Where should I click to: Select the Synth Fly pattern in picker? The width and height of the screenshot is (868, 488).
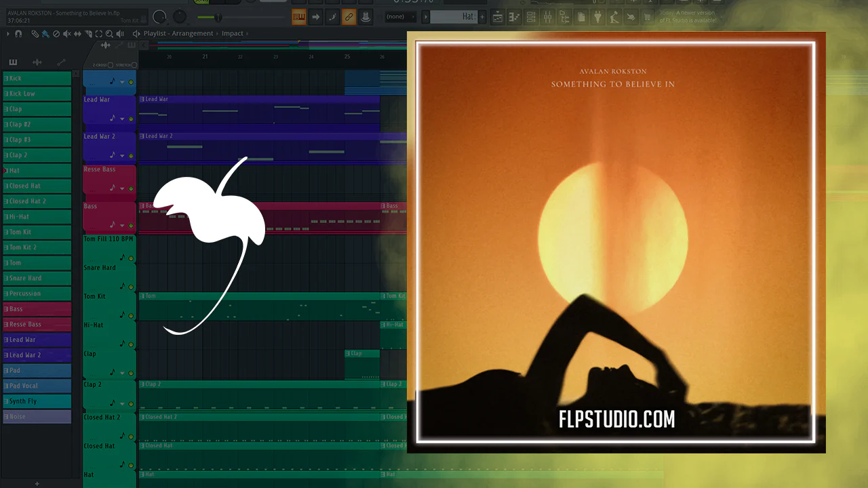pos(37,401)
